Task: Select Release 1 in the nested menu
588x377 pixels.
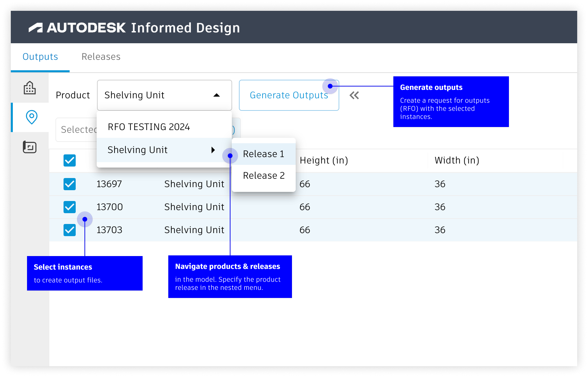Action: [x=264, y=154]
